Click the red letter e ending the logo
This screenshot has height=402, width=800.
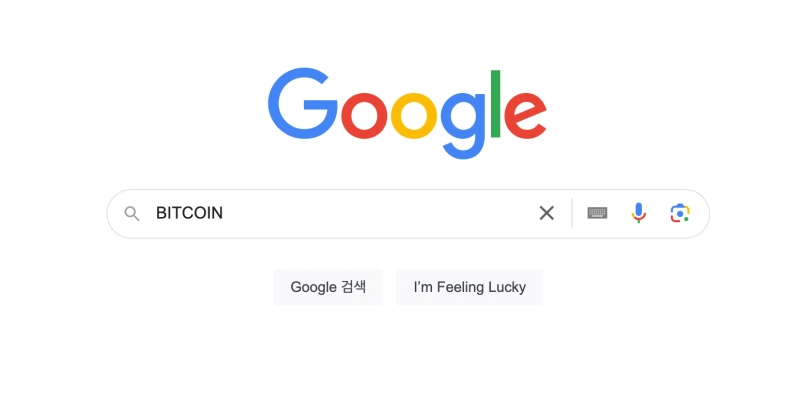click(526, 116)
